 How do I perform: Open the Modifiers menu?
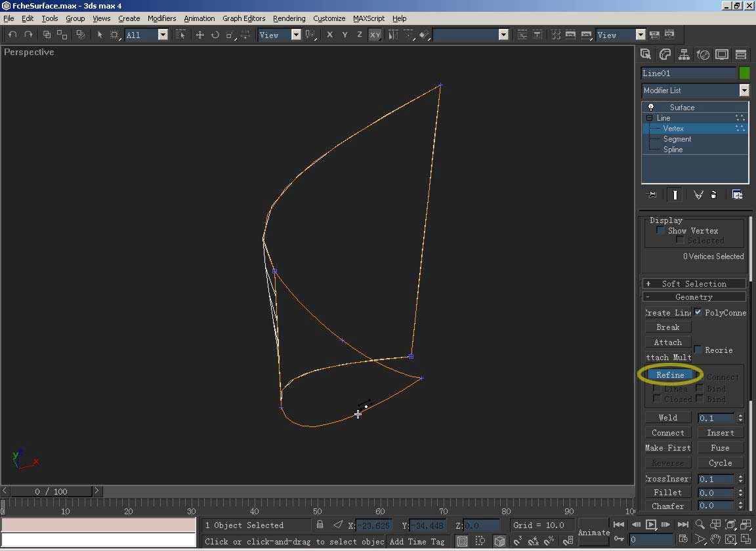(x=161, y=18)
